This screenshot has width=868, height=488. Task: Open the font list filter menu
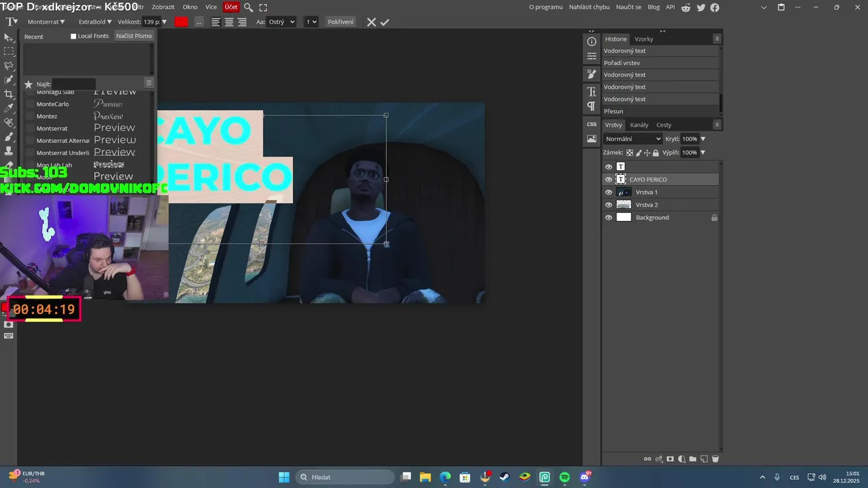click(149, 83)
